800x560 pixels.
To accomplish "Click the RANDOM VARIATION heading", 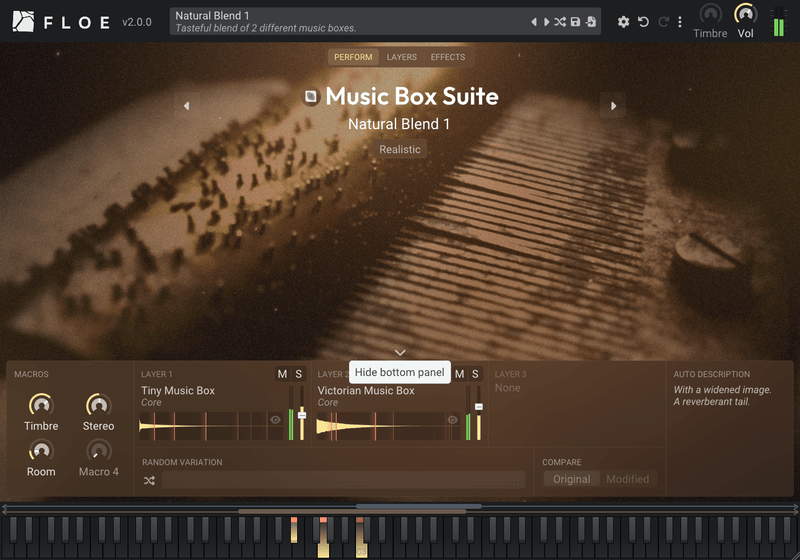I will click(x=182, y=462).
